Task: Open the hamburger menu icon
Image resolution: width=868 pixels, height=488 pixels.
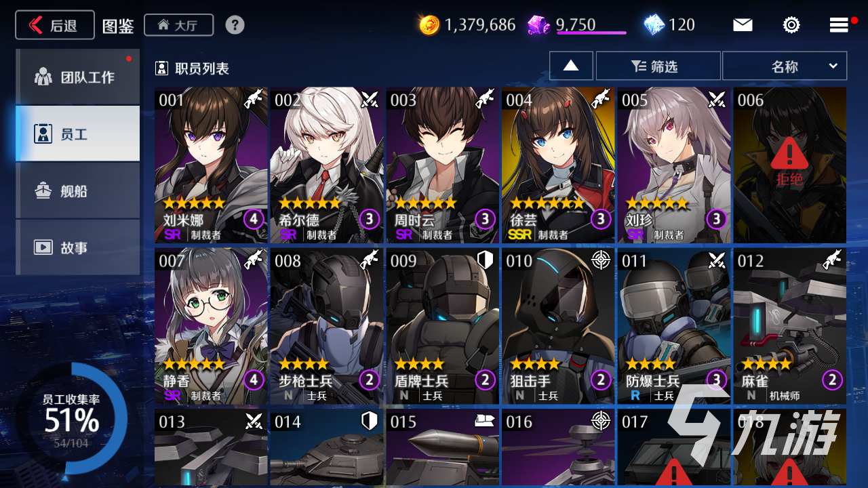Action: [839, 25]
